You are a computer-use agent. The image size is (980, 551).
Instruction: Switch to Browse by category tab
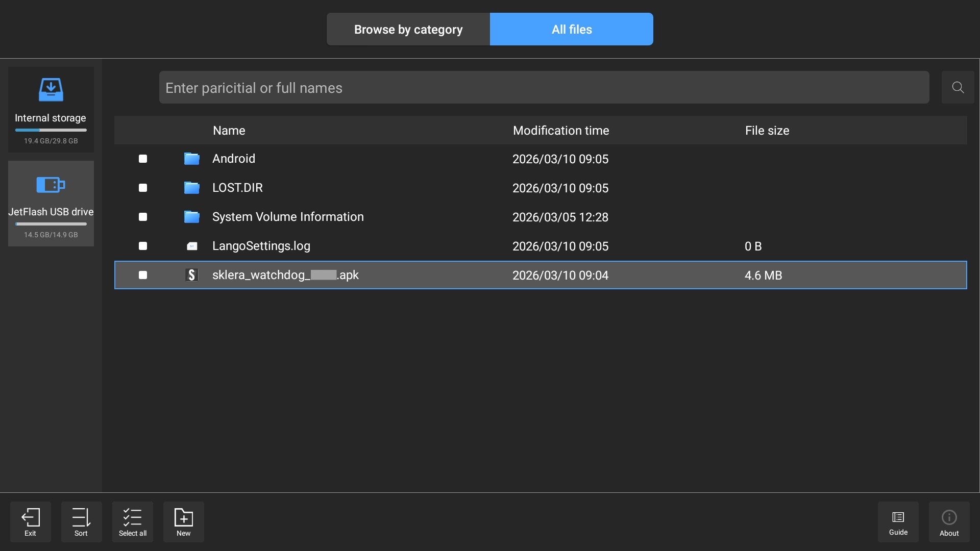pyautogui.click(x=408, y=29)
